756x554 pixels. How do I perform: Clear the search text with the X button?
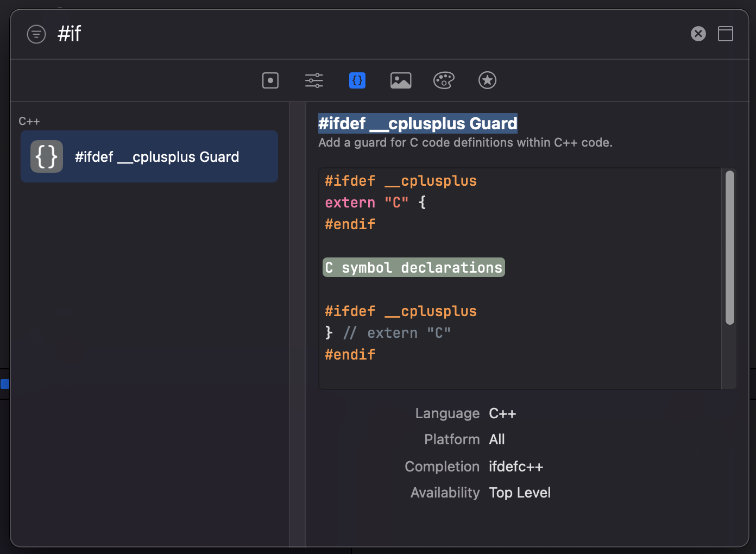698,34
